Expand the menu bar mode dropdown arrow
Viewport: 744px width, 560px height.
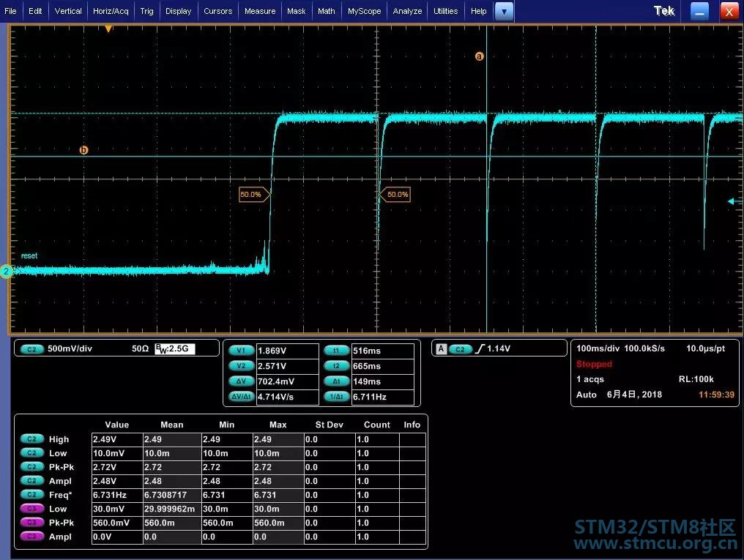[x=505, y=11]
